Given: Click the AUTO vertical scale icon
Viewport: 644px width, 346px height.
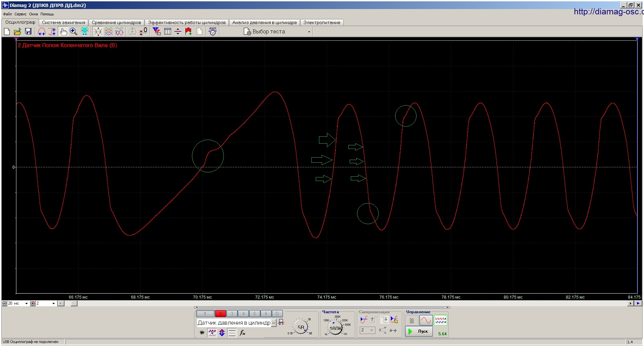Looking at the screenshot, I should [x=133, y=31].
